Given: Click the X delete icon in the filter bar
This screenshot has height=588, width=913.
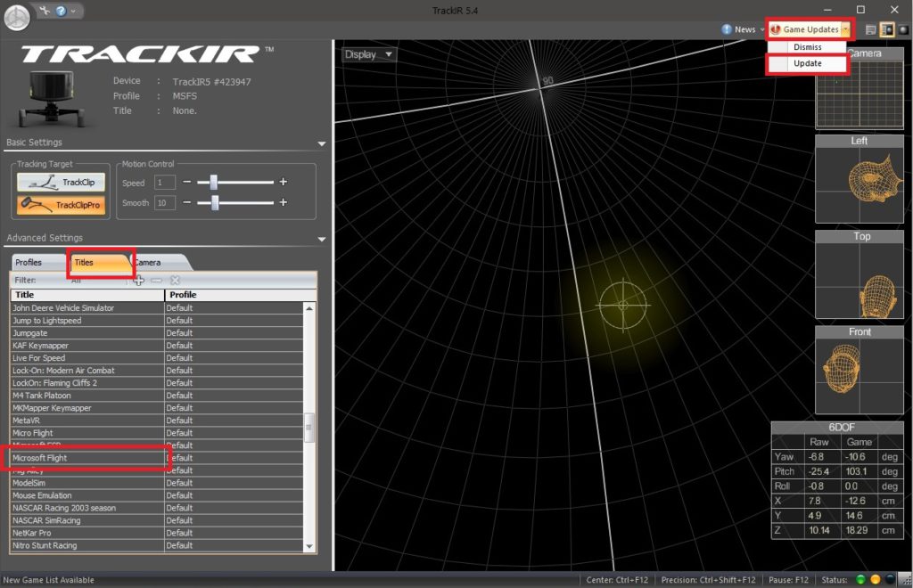Looking at the screenshot, I should [x=175, y=281].
